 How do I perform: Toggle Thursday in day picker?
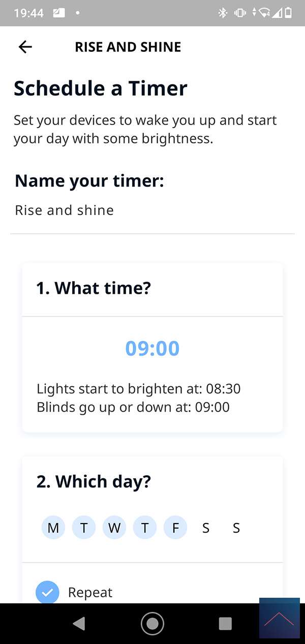click(x=145, y=528)
